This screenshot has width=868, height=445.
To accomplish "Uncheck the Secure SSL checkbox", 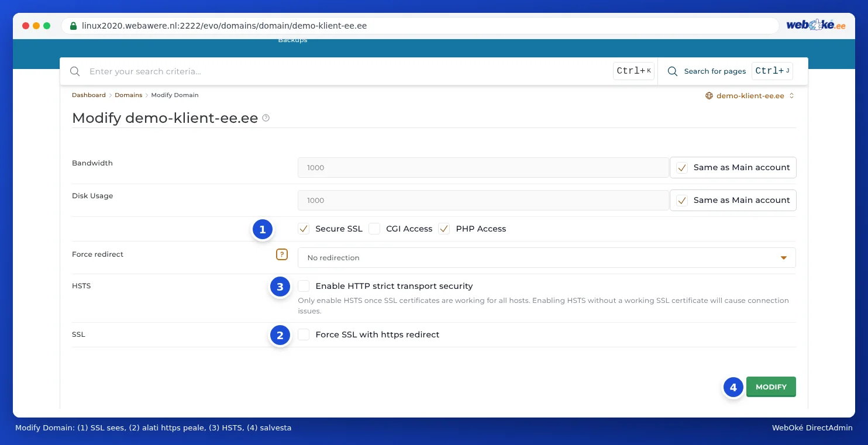I will point(304,229).
